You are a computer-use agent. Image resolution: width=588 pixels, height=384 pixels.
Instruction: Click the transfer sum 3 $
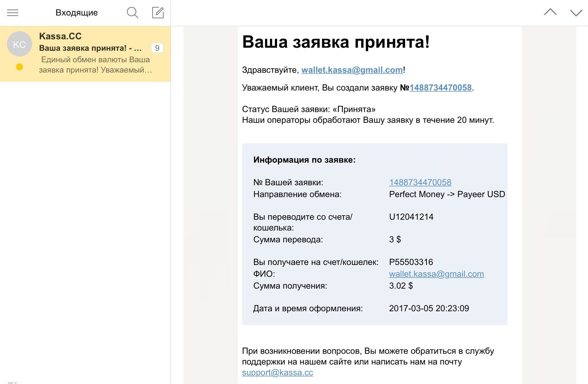(x=395, y=239)
